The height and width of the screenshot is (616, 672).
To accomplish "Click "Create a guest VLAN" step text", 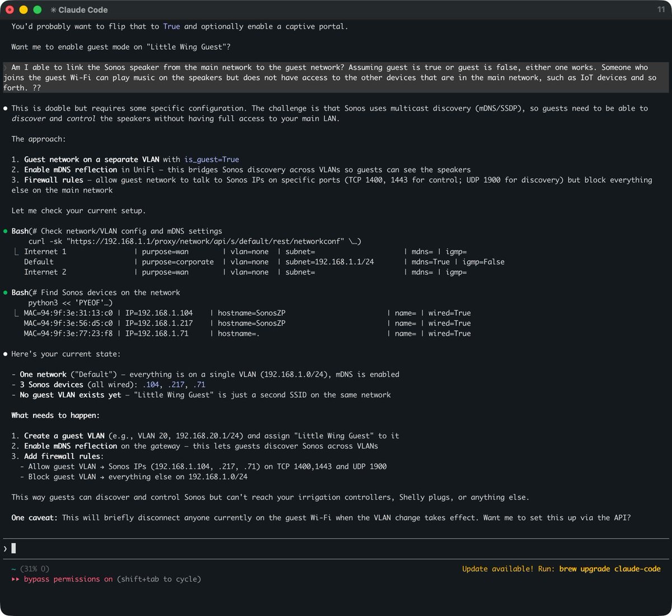I will click(x=64, y=436).
